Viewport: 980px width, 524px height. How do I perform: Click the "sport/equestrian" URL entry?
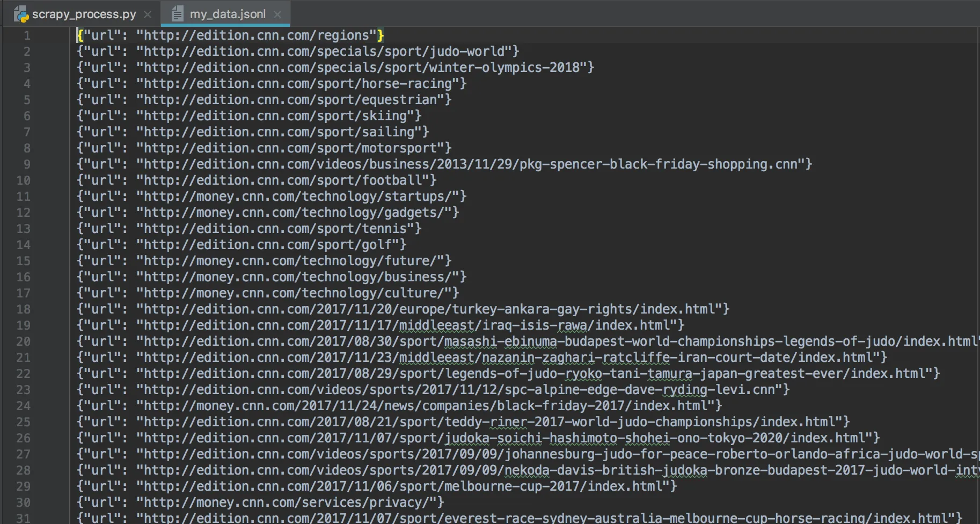coord(264,100)
